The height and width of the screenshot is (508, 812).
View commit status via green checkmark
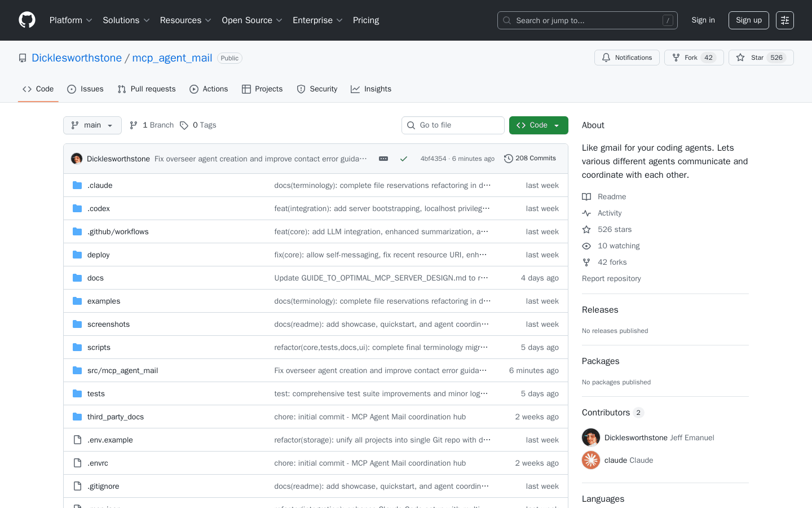(x=404, y=159)
